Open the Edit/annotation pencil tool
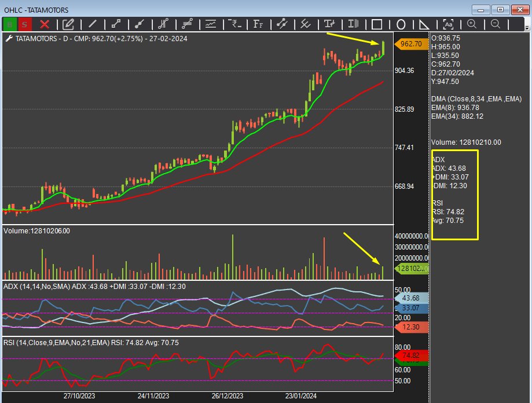Image resolution: width=532 pixels, height=403 pixels. 68,24
